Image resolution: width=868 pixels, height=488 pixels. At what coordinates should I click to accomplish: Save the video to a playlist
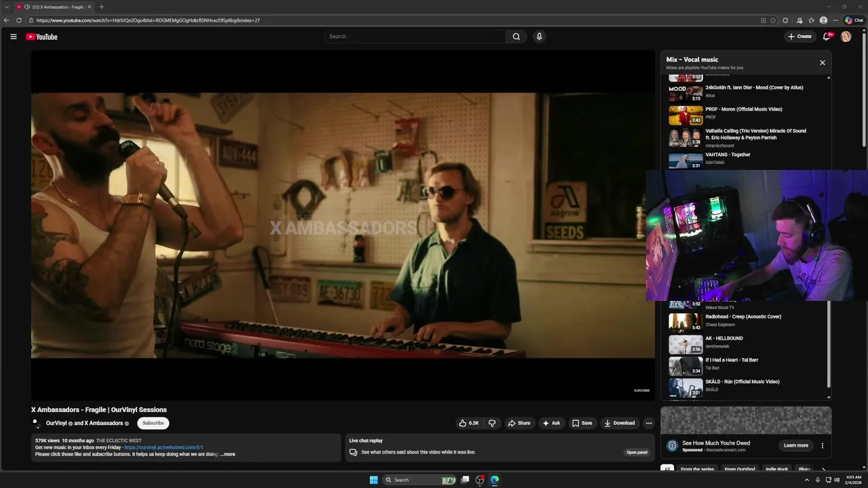(x=582, y=423)
